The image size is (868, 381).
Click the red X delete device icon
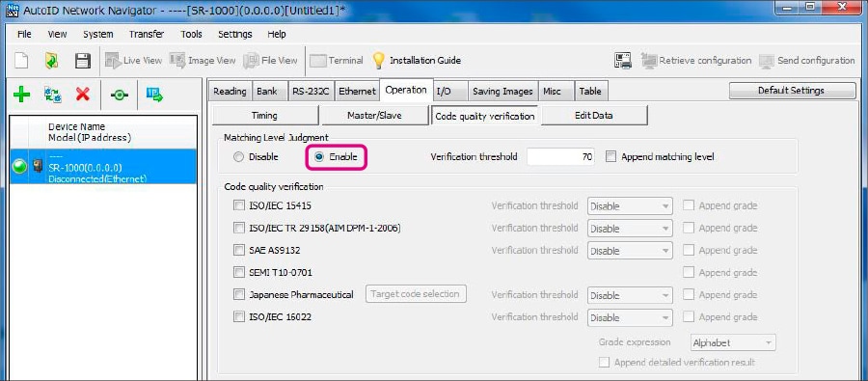click(83, 95)
